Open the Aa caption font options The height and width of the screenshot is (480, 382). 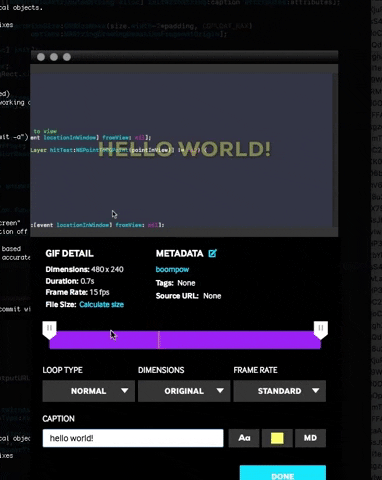(244, 438)
